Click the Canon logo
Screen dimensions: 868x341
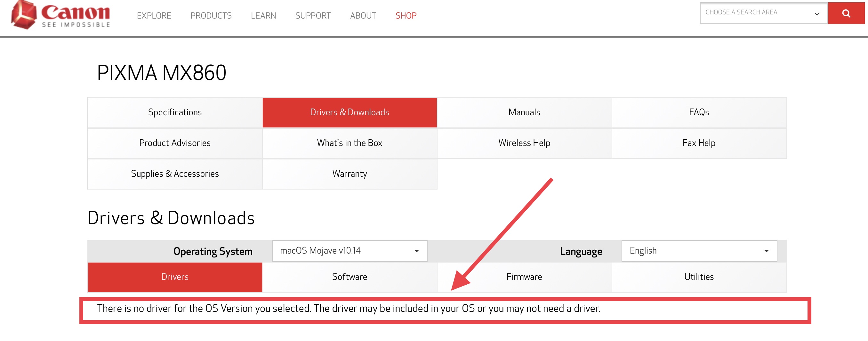[x=61, y=15]
